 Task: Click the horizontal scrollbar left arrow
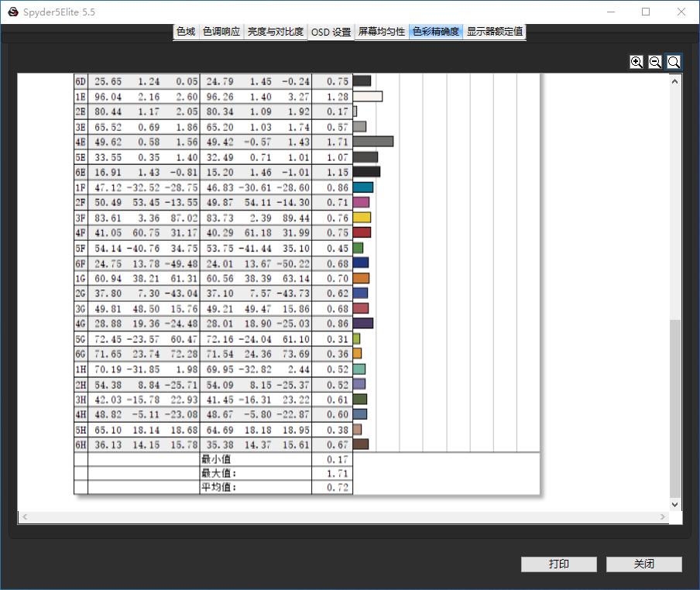click(25, 516)
